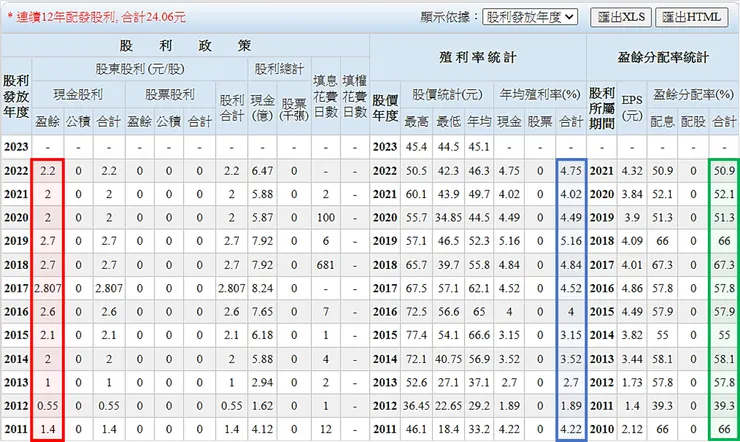Click the 45.1 average price cell for 2023
The width and height of the screenshot is (740, 442).
coord(479,147)
